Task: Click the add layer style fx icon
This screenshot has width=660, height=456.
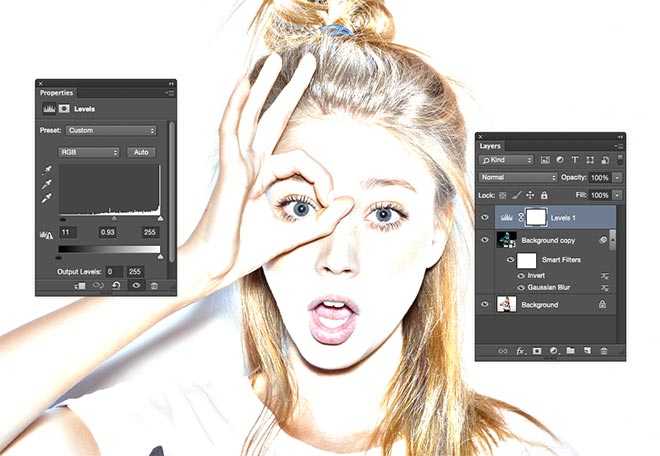Action: (x=520, y=351)
